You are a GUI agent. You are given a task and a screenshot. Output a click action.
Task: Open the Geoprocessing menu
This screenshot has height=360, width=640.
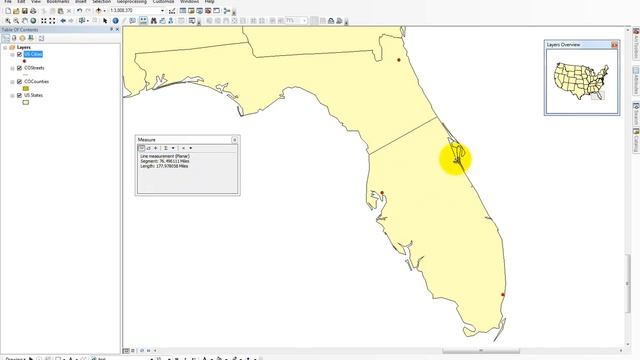pyautogui.click(x=131, y=2)
